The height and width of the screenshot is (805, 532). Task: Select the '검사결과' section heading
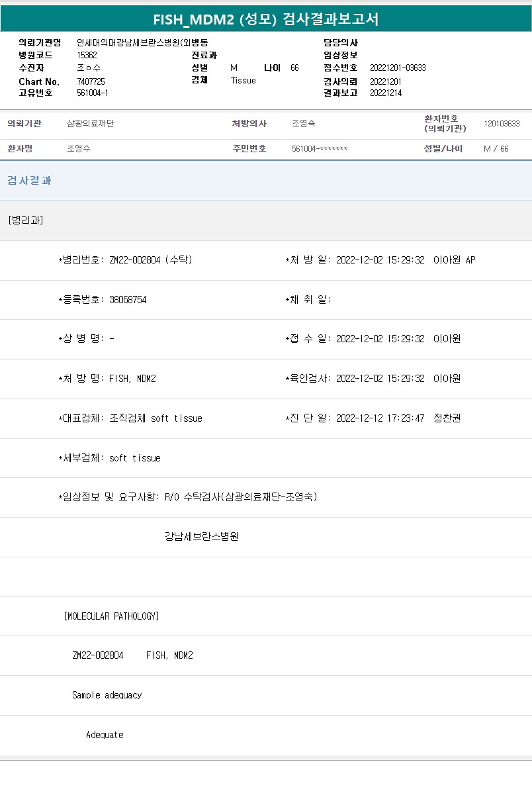click(29, 181)
